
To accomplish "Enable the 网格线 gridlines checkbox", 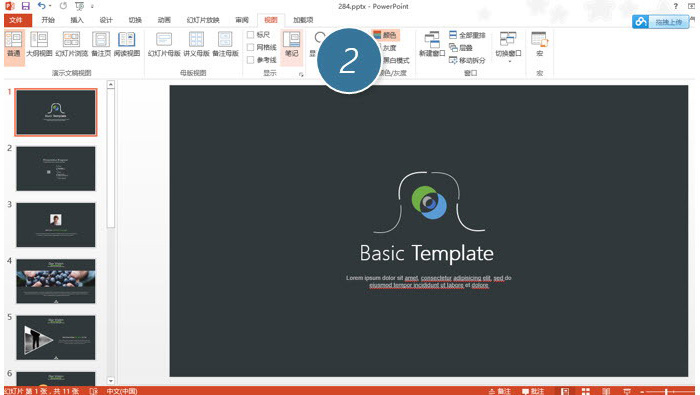I will 250,47.
